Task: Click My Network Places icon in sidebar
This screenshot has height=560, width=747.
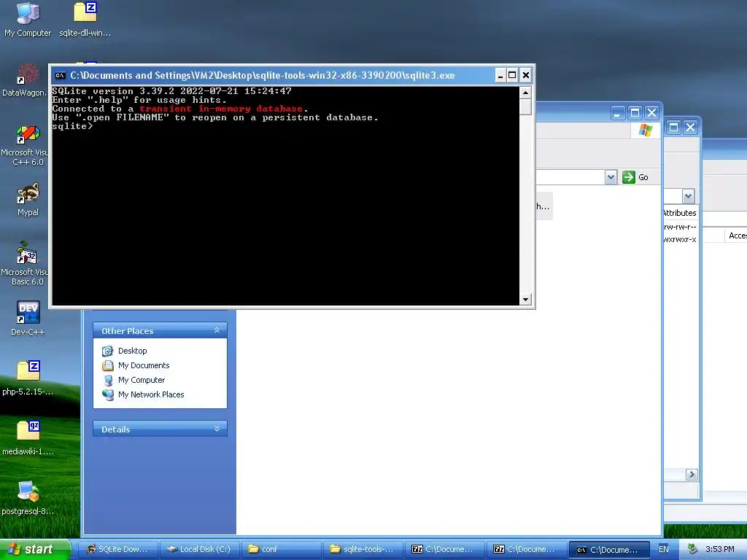Action: tap(108, 394)
